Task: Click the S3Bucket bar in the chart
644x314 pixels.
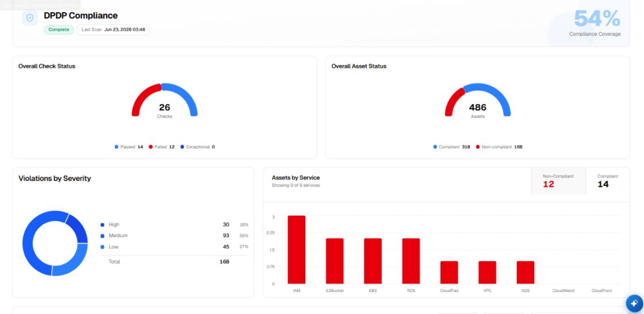Action: [x=335, y=261]
